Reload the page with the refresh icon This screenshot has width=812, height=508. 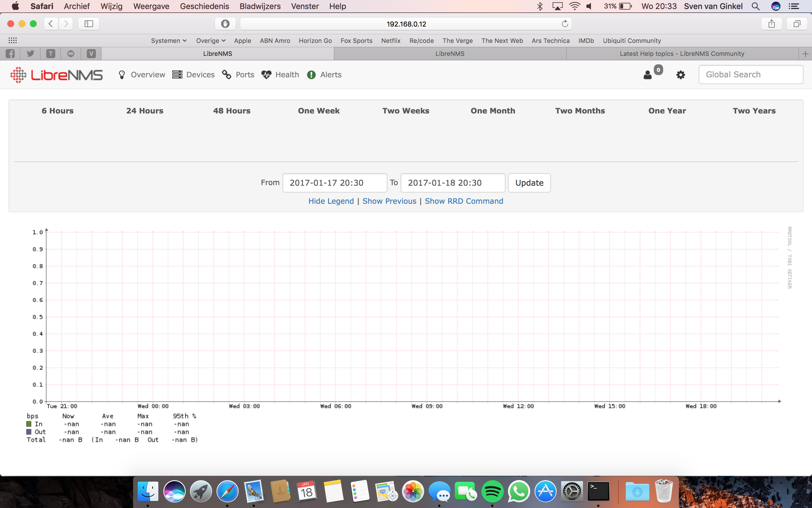pyautogui.click(x=565, y=23)
